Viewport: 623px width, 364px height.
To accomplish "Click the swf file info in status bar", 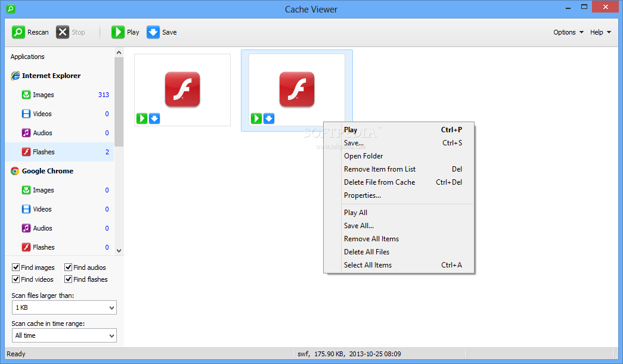I will click(349, 354).
